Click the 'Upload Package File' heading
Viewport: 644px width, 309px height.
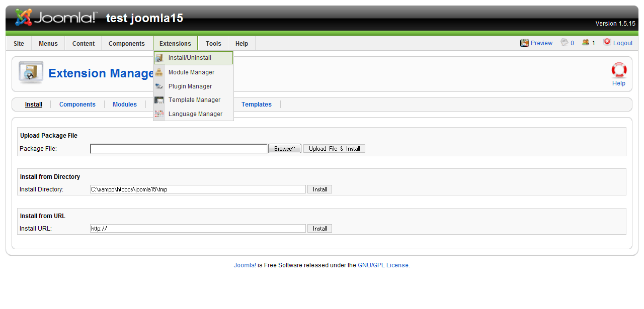49,136
